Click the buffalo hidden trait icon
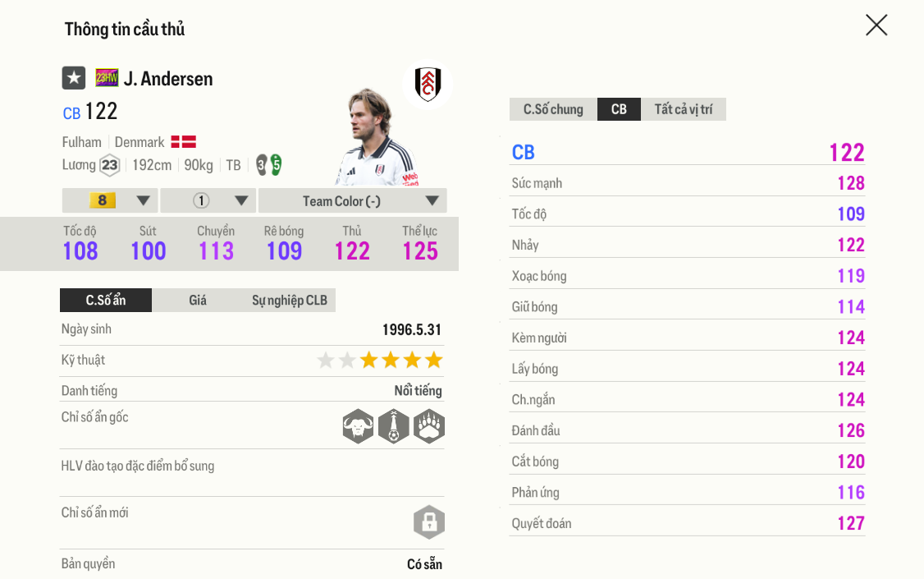This screenshot has height=579, width=924. click(359, 426)
